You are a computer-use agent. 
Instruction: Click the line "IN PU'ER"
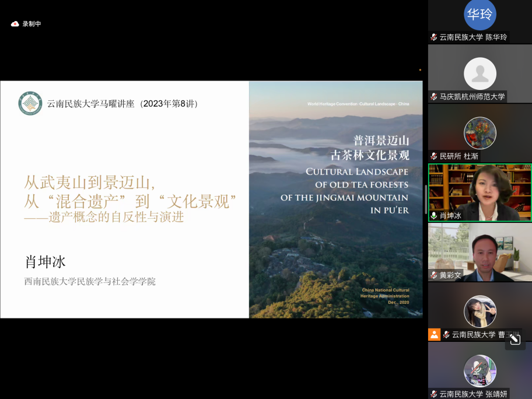click(x=390, y=211)
